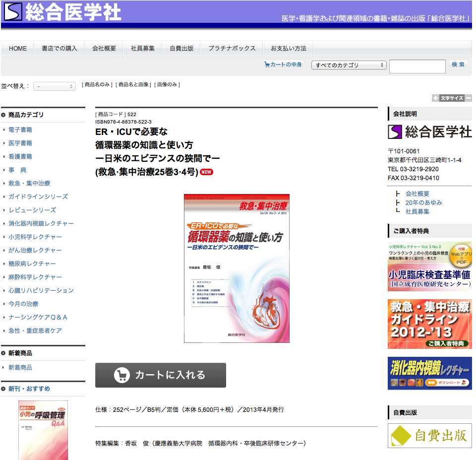
Task: Open the 今月の治療 category
Action: click(23, 304)
